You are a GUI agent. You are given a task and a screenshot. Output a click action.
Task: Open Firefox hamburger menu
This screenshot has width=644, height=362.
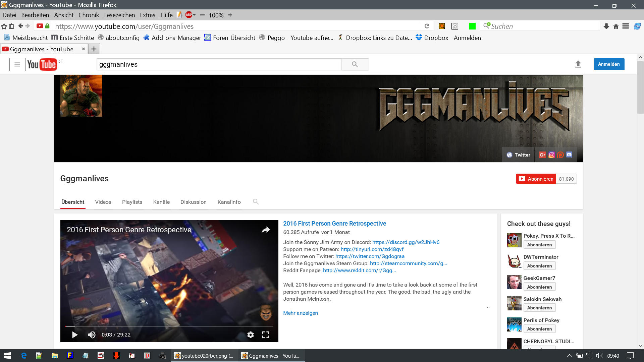pyautogui.click(x=626, y=26)
